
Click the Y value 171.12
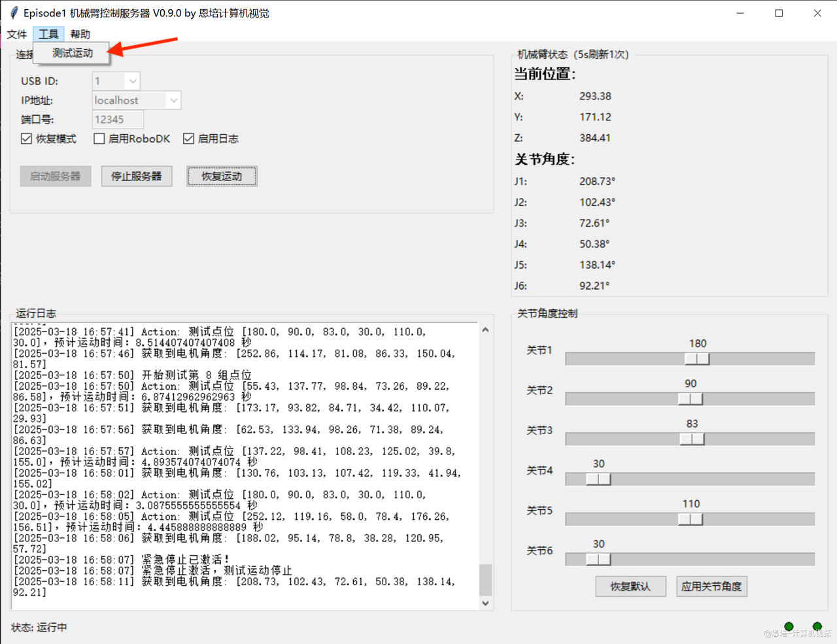(x=595, y=117)
